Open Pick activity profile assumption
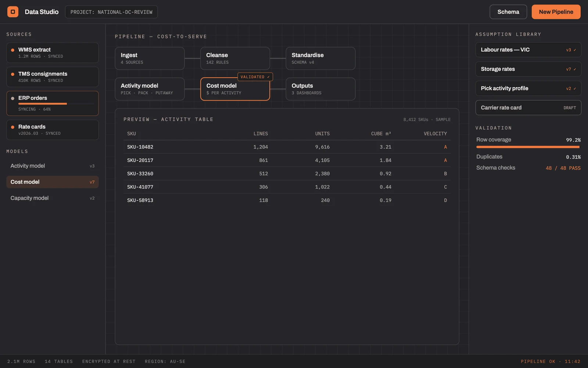This screenshot has height=368, width=588. pos(528,88)
